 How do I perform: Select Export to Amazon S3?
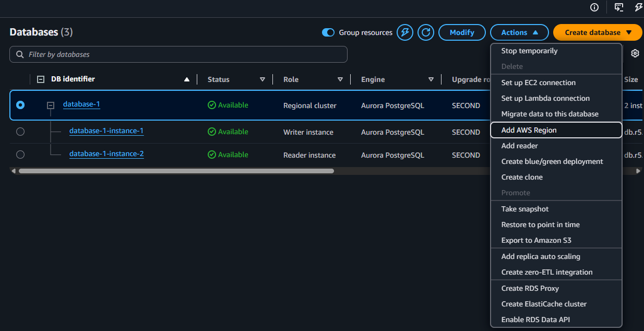click(556, 240)
